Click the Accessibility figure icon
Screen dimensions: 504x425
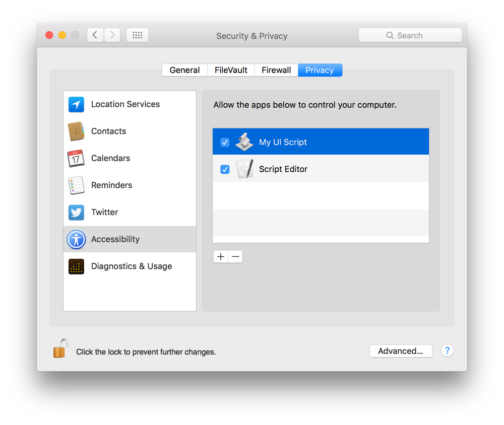(x=76, y=239)
